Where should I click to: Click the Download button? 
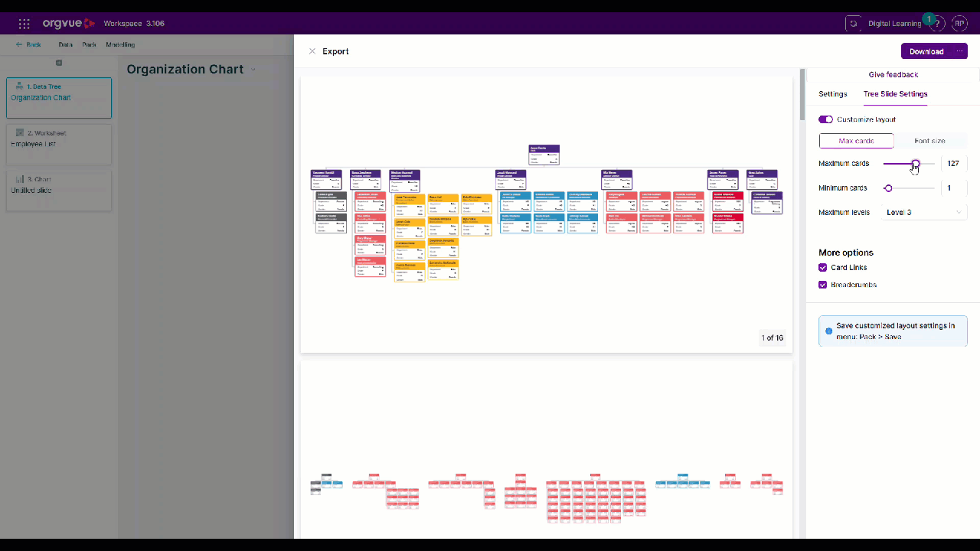(926, 51)
